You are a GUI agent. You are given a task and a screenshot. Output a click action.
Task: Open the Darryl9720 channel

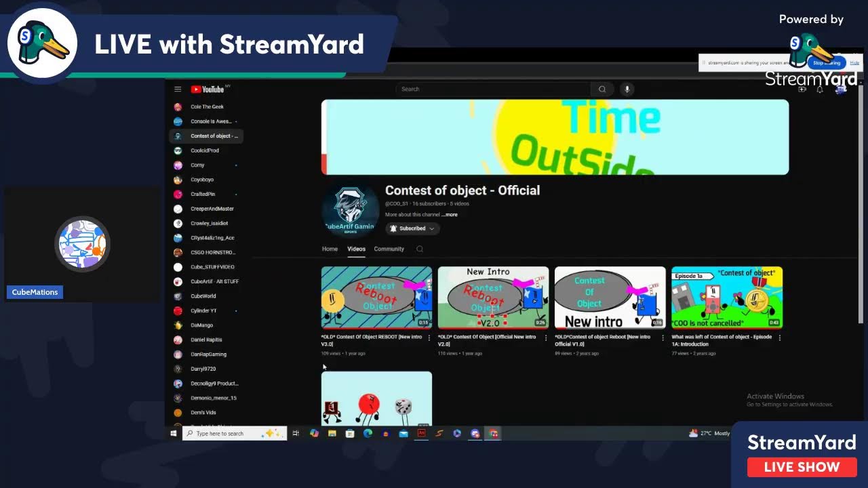coord(206,369)
